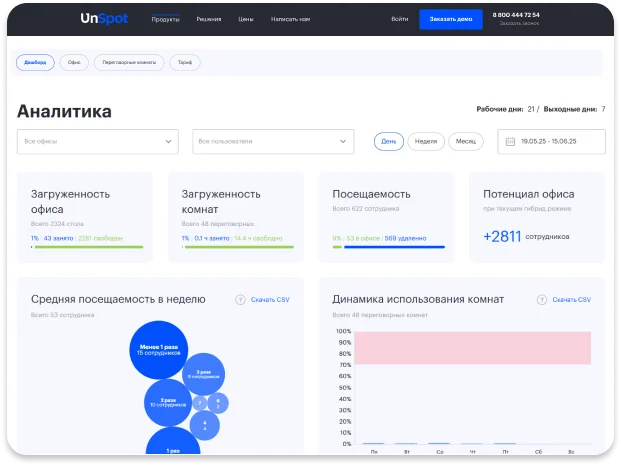Click the 3 раза bubble
Screen dimensions: 621x466
(203, 374)
